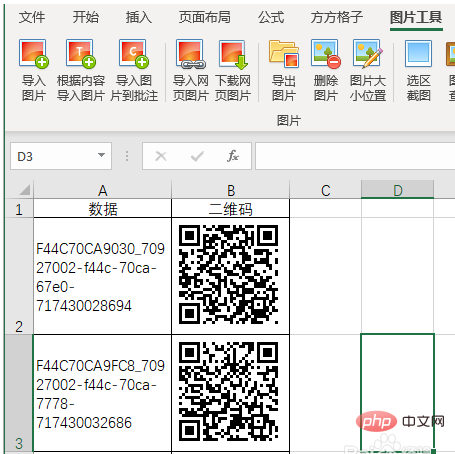Choose 导入网页图片 icon
The height and width of the screenshot is (454, 455).
191,54
